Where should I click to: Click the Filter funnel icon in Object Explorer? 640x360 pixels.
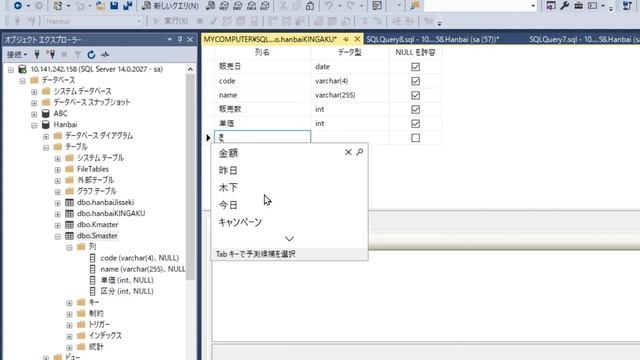[x=78, y=54]
